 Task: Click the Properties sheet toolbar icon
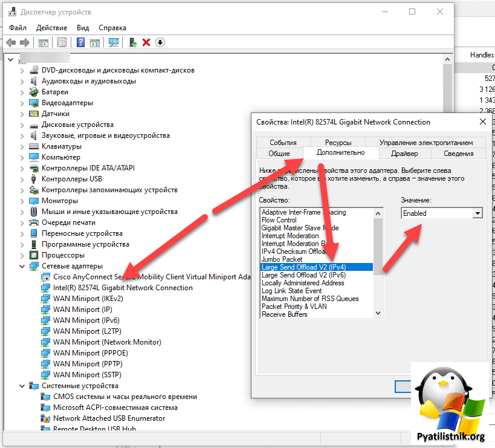tap(62, 42)
